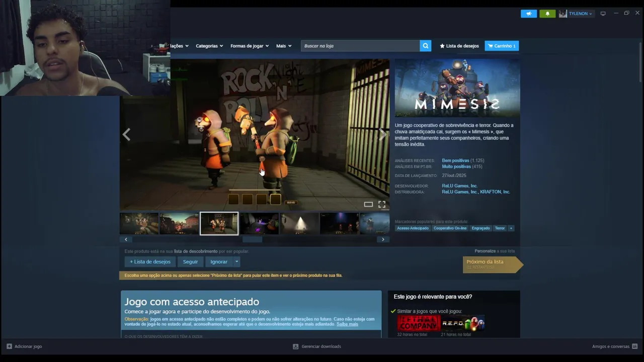The height and width of the screenshot is (362, 644).
Task: Open the Lethal Company similar game thumbnail
Action: click(419, 323)
